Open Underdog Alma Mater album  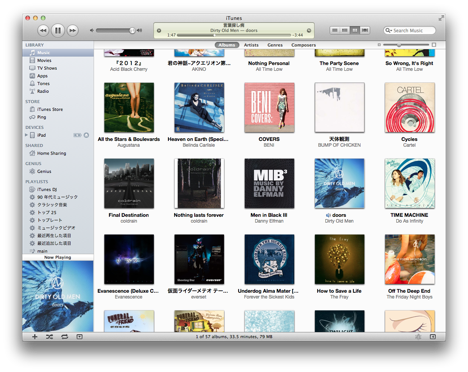tap(269, 259)
